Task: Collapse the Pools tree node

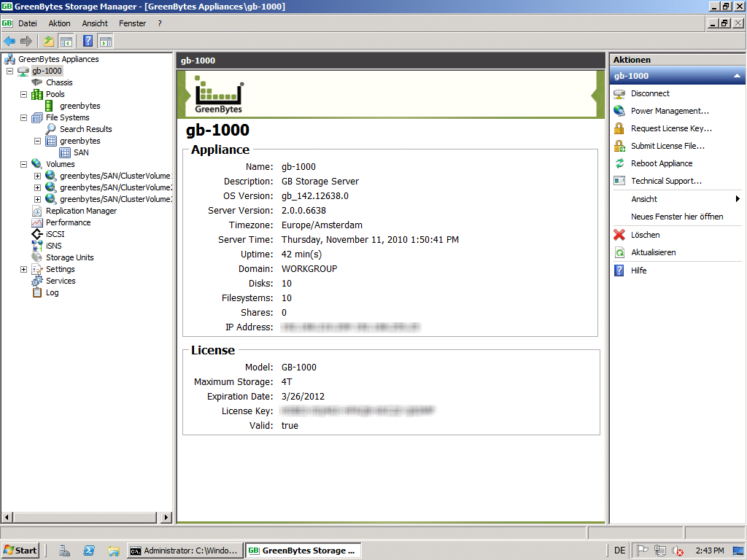Action: [x=23, y=94]
